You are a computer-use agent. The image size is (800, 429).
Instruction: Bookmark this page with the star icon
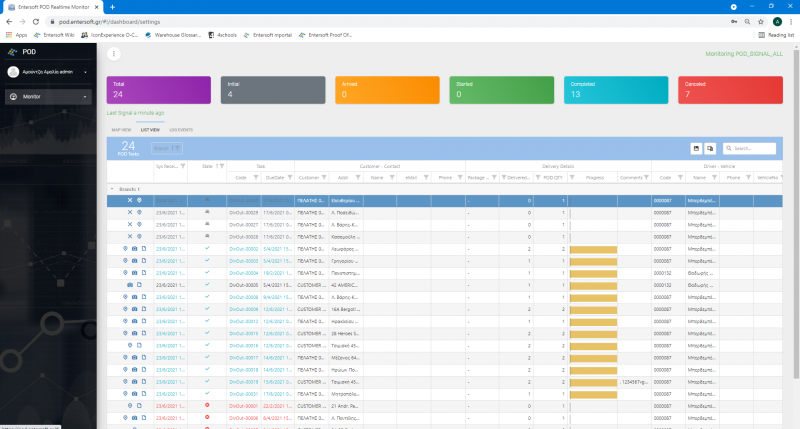tap(761, 21)
